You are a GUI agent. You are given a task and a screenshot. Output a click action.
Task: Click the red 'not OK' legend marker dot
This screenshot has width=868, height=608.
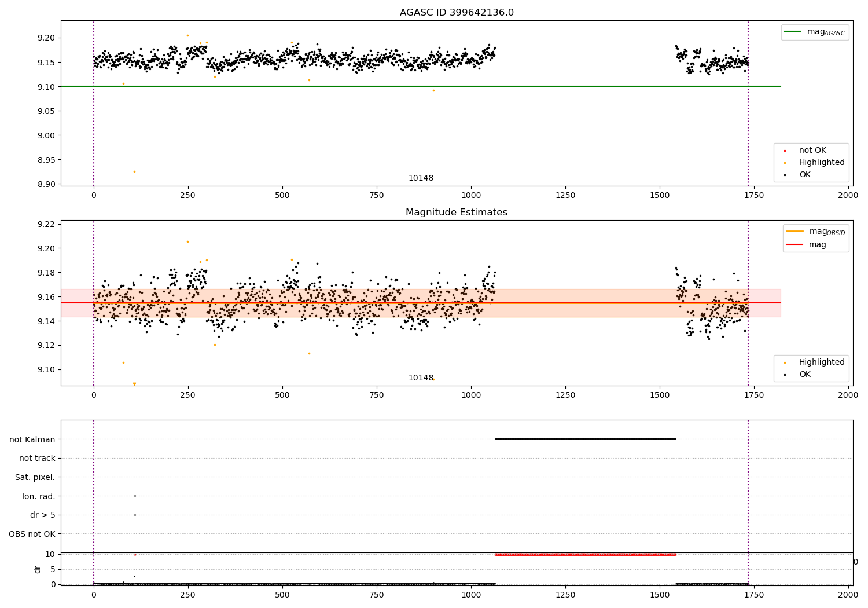(x=785, y=151)
